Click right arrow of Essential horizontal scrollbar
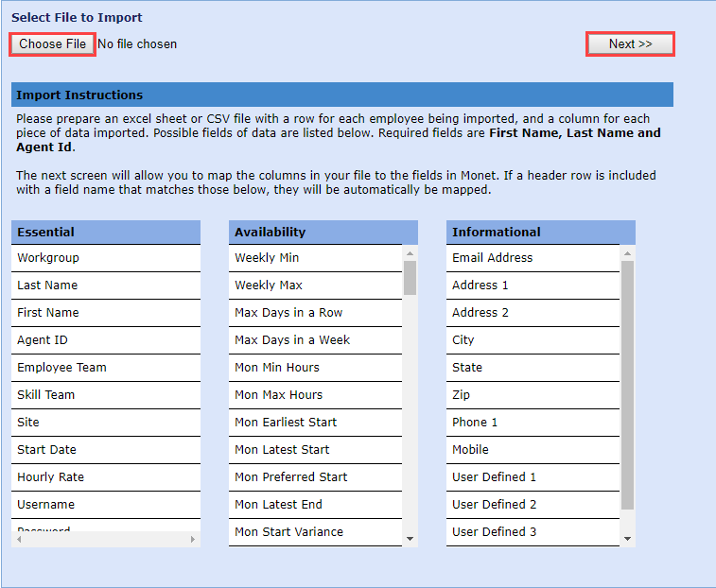This screenshot has width=716, height=588. point(194,539)
